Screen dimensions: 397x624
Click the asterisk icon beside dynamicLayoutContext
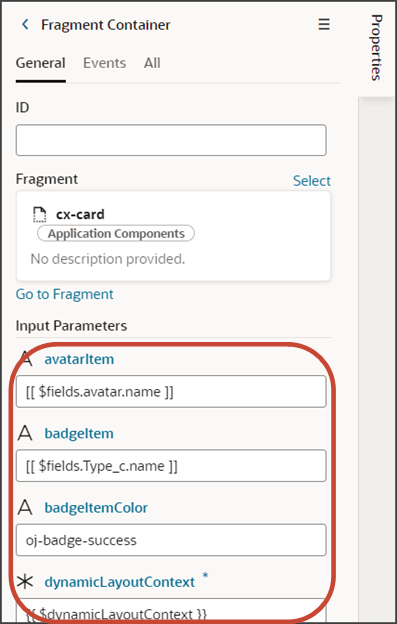(25, 582)
